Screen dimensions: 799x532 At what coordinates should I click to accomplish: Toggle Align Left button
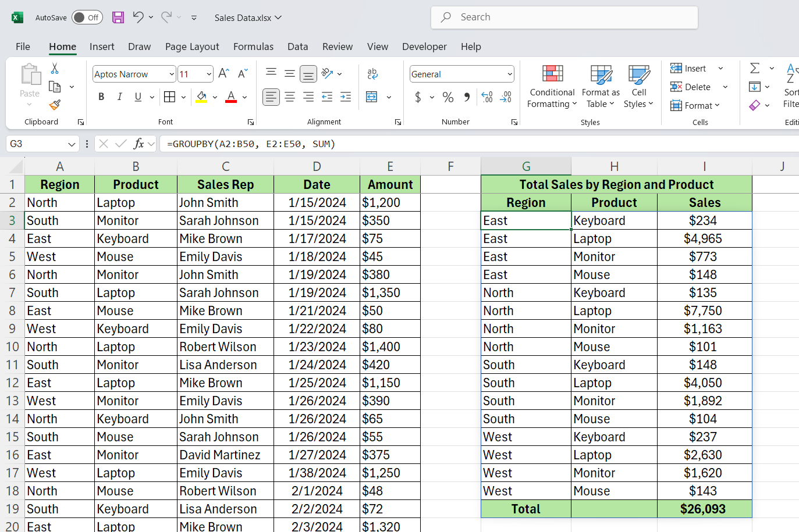point(271,97)
